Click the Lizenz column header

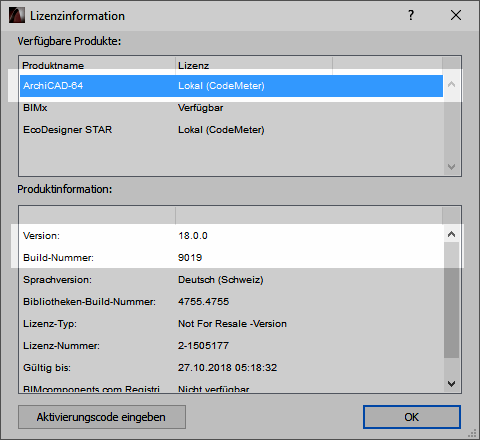tap(254, 65)
